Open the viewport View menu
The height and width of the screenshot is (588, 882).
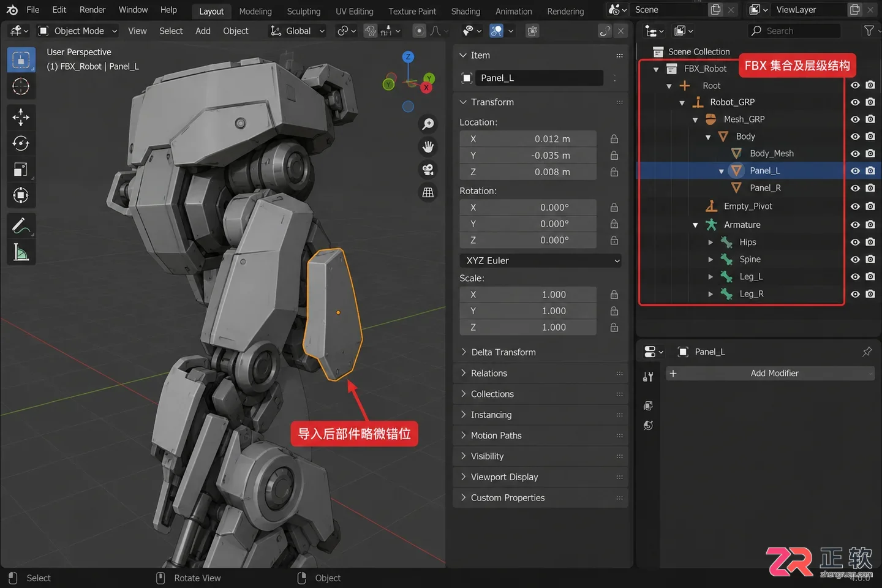click(x=137, y=31)
